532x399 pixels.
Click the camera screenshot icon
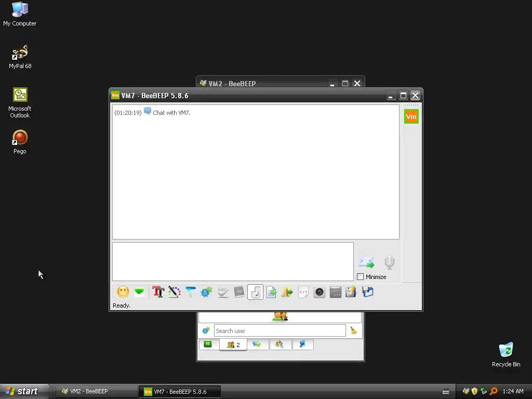click(x=320, y=292)
